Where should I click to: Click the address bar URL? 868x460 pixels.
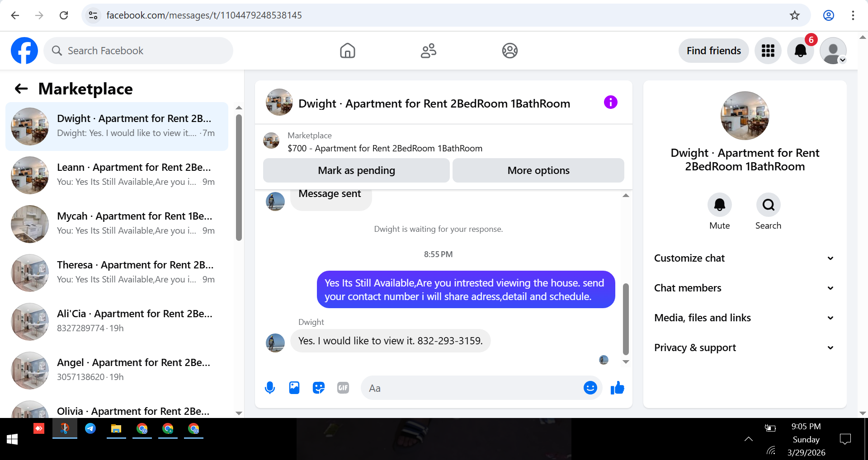204,15
